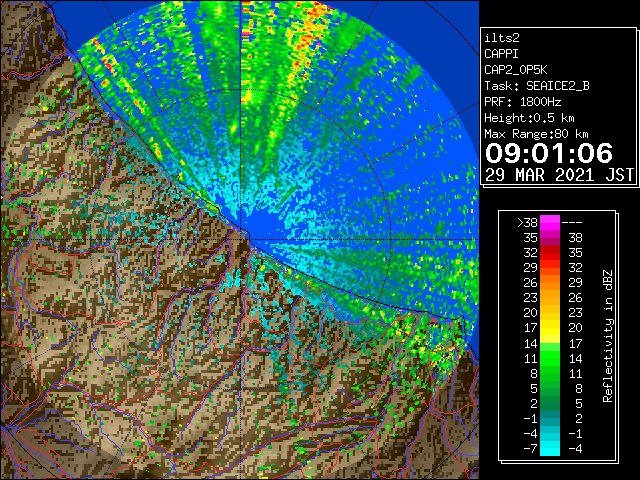640x480 pixels.
Task: Click the orange 26 to 29 legend swatch
Action: pyautogui.click(x=550, y=283)
